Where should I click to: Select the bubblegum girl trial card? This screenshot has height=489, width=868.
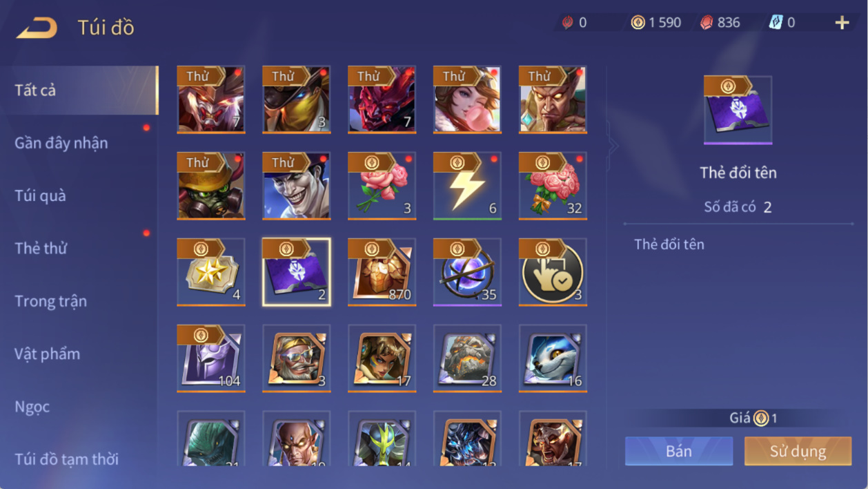[x=467, y=99]
